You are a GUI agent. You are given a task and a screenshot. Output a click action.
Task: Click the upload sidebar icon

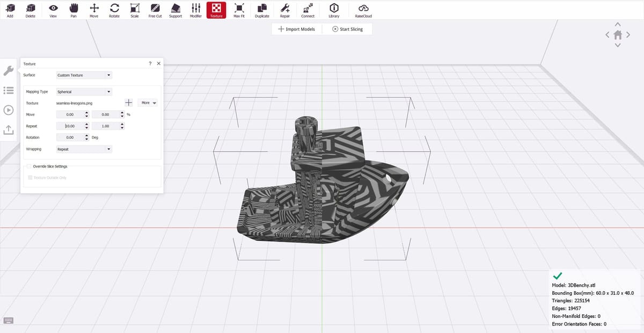(x=8, y=130)
